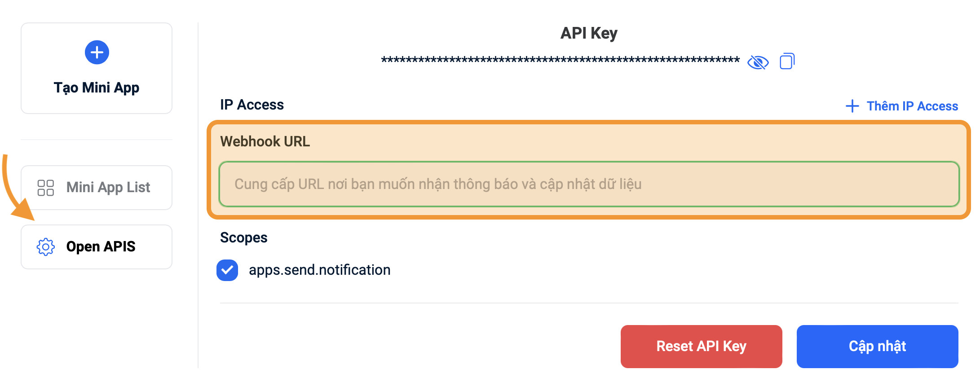Select the Open APIS menu label
980x387 pixels.
(101, 246)
